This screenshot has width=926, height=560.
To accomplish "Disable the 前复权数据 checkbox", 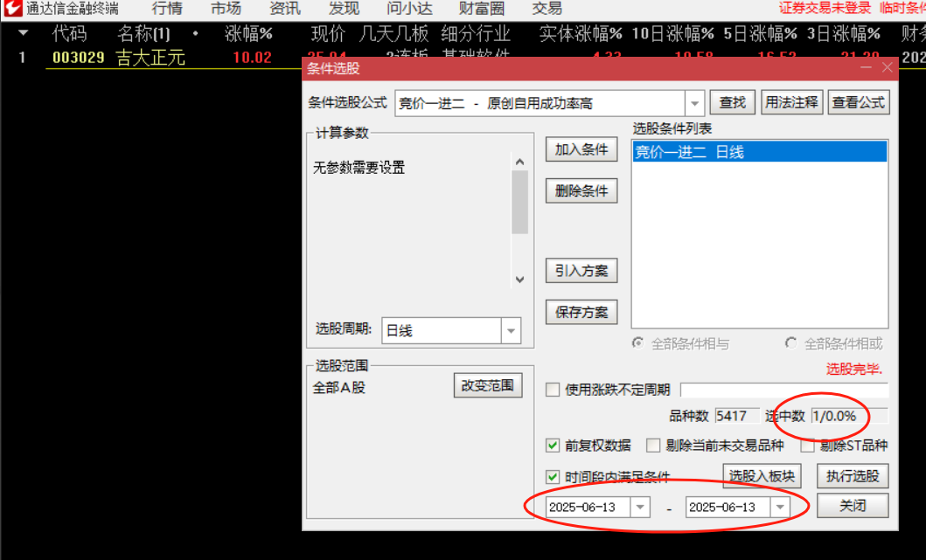I will pyautogui.click(x=552, y=446).
